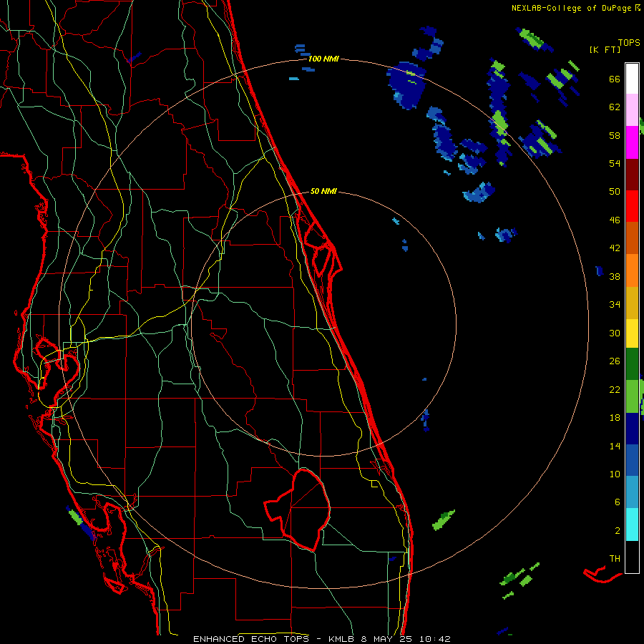The width and height of the screenshot is (644, 644).
Task: Click the legend value 18
Action: pyautogui.click(x=615, y=418)
